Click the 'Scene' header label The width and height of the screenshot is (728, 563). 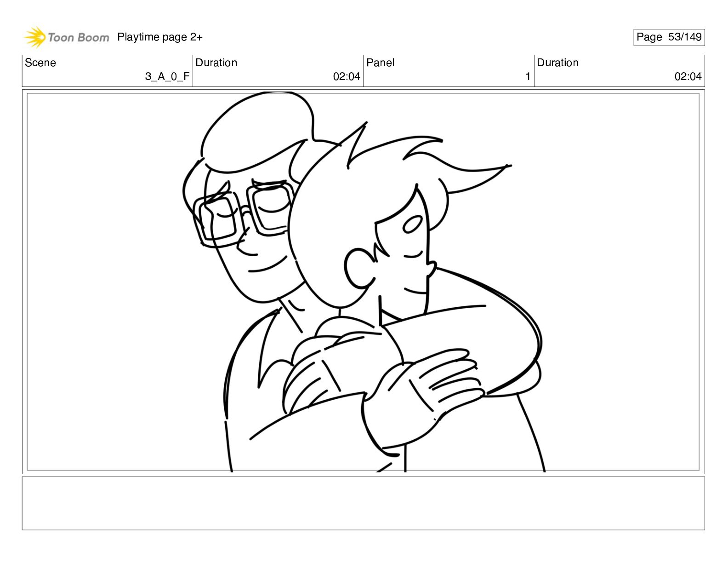click(40, 63)
